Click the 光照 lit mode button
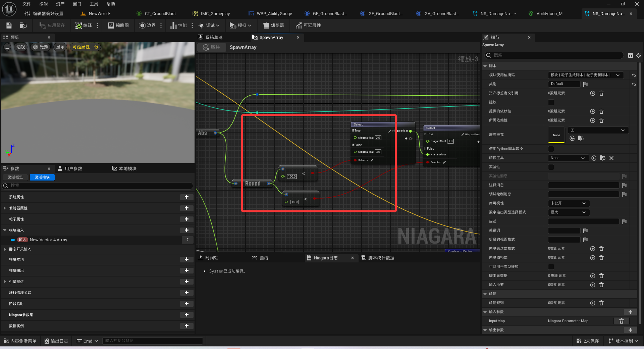This screenshot has height=349, width=644. [41, 47]
